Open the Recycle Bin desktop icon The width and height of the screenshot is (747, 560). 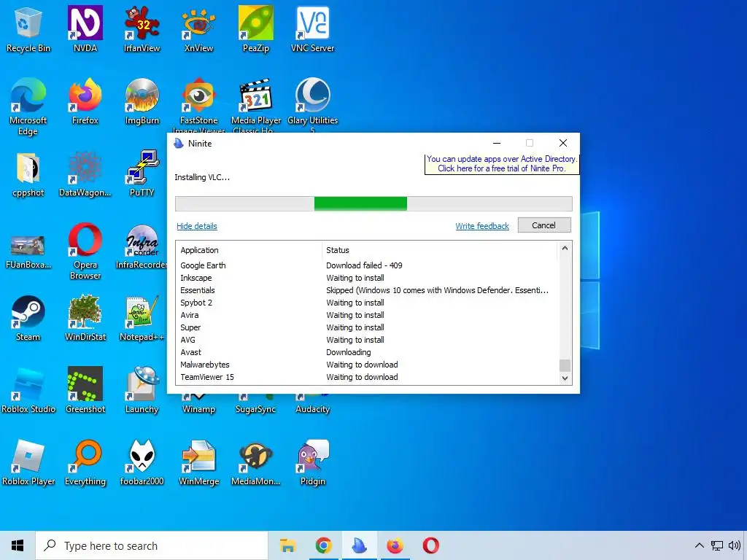point(28,29)
